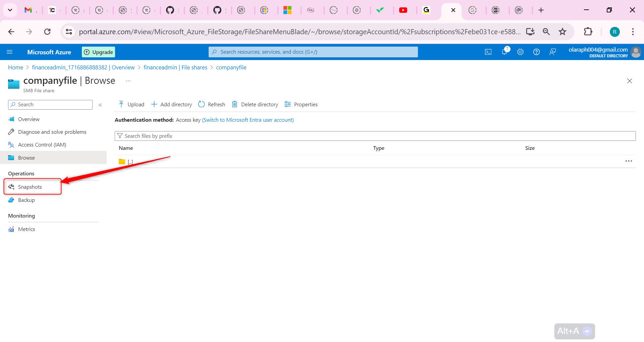Viewport: 644px width, 342px height.
Task: Click Delete directory in the toolbar
Action: pyautogui.click(x=255, y=105)
